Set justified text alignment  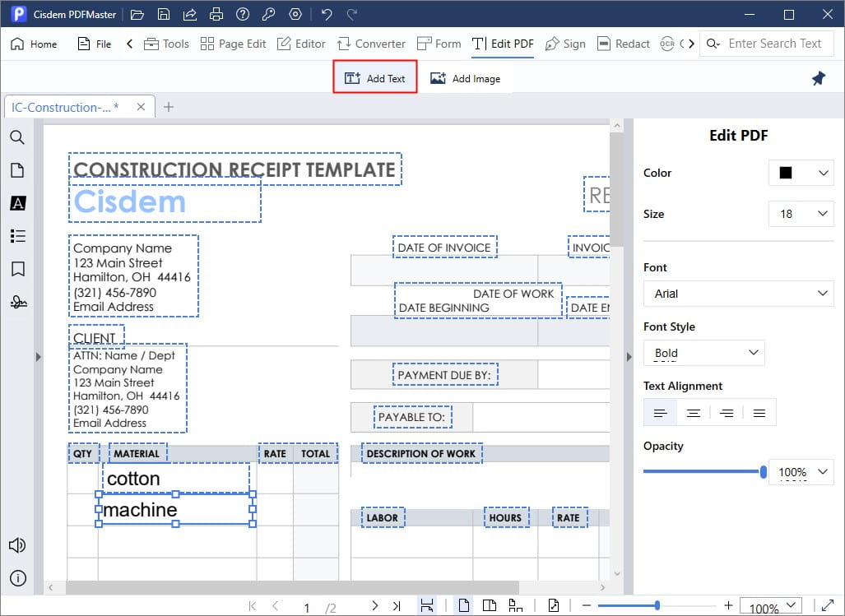point(759,413)
